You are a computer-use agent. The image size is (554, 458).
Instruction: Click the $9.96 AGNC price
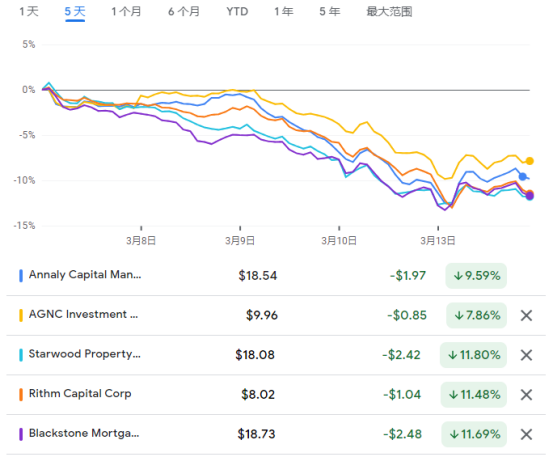click(x=262, y=315)
